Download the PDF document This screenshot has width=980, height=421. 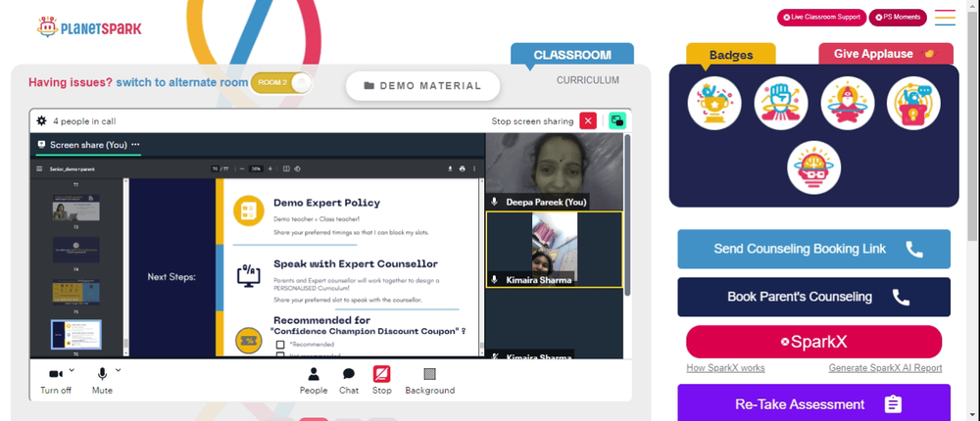[x=450, y=168]
